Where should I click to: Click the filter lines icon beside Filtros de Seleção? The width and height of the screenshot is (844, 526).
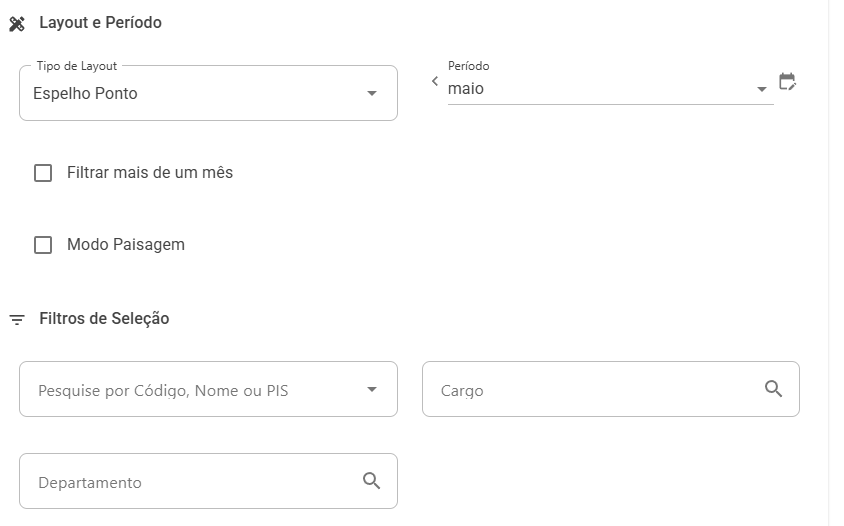(17, 320)
